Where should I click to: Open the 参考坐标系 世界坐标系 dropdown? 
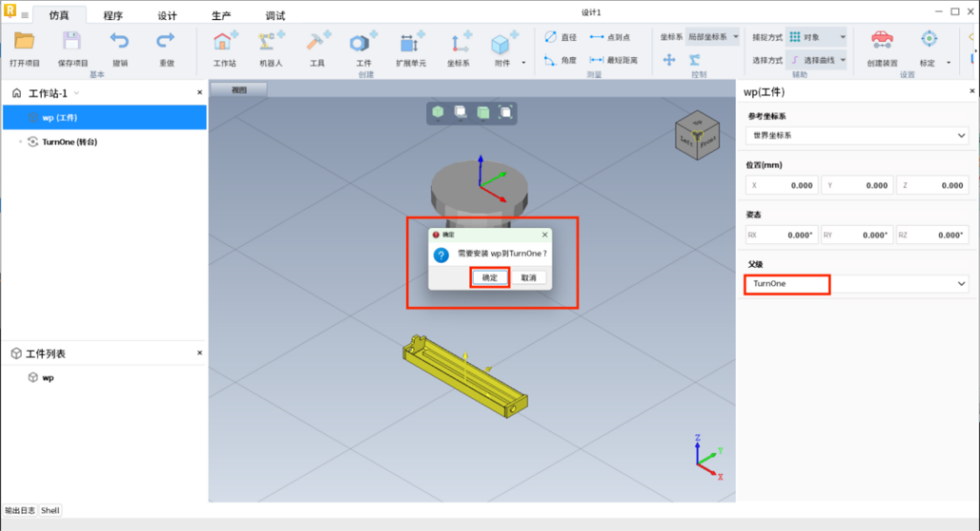[857, 135]
